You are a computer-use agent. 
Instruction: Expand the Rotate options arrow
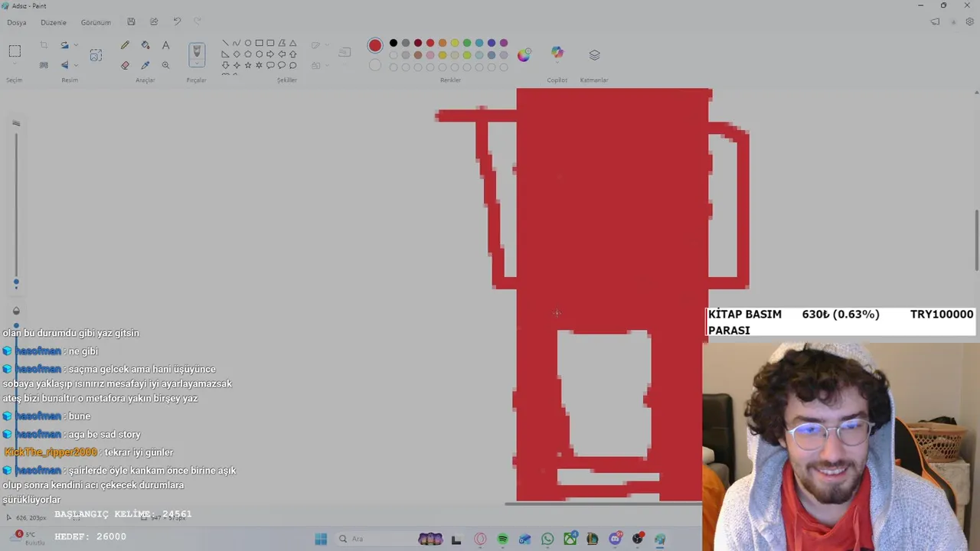(x=75, y=45)
